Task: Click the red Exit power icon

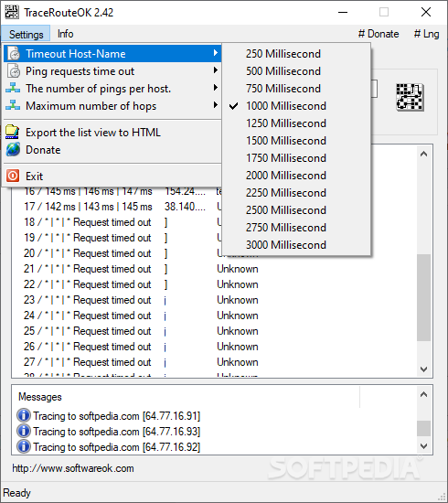Action: tap(13, 176)
